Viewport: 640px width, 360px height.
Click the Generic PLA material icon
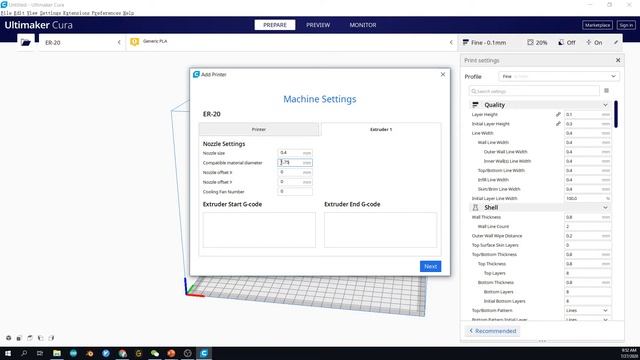[135, 42]
